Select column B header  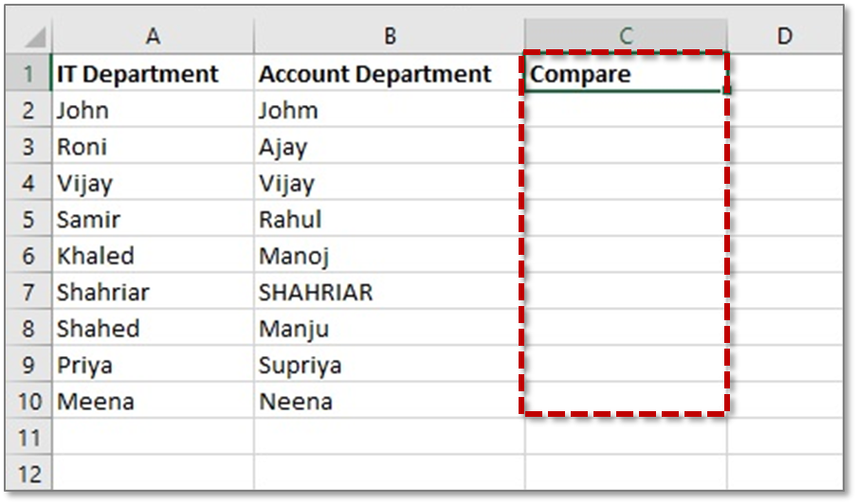pyautogui.click(x=389, y=36)
